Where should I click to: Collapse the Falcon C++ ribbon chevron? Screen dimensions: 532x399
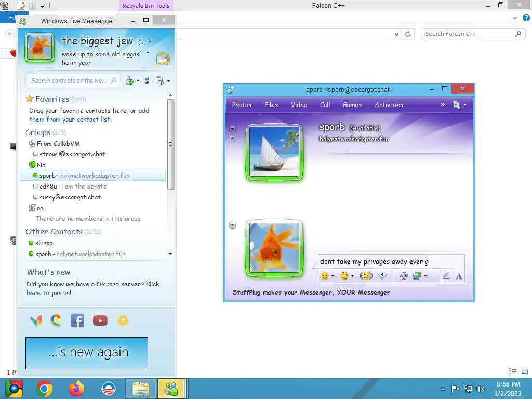[x=515, y=18]
